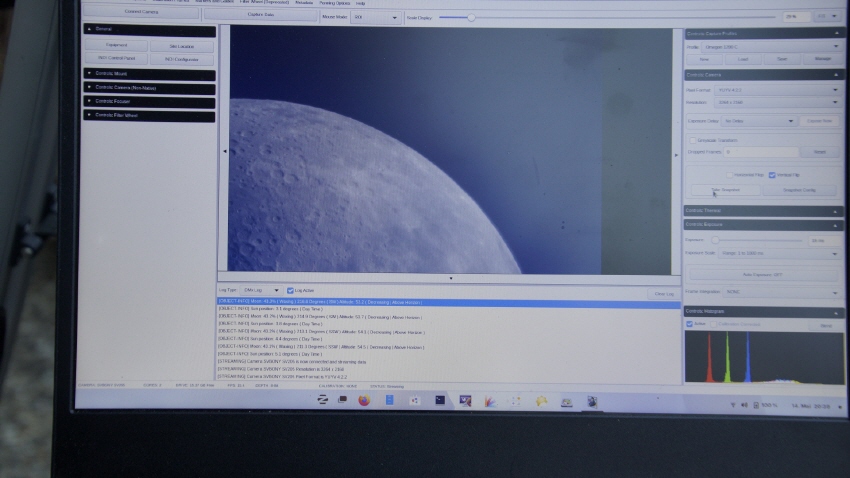Open the Zorin start menu icon
The height and width of the screenshot is (478, 850).
pos(323,400)
